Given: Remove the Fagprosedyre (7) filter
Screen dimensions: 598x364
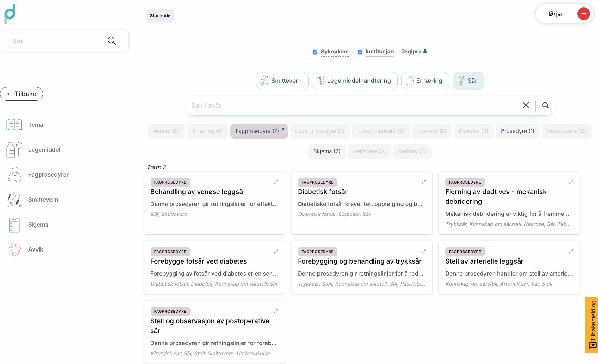Looking at the screenshot, I should [x=283, y=129].
